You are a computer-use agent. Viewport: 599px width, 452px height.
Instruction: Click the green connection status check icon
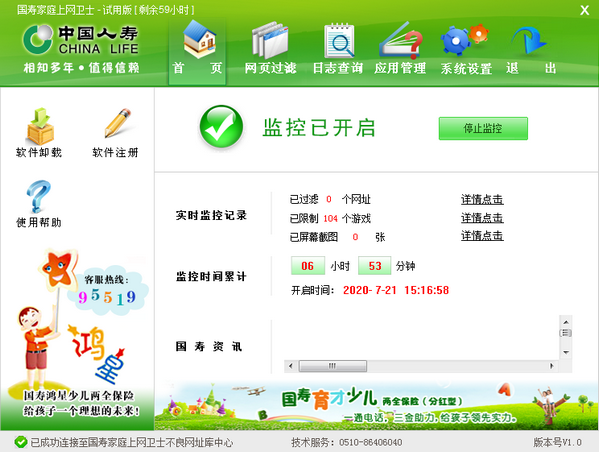(21, 442)
